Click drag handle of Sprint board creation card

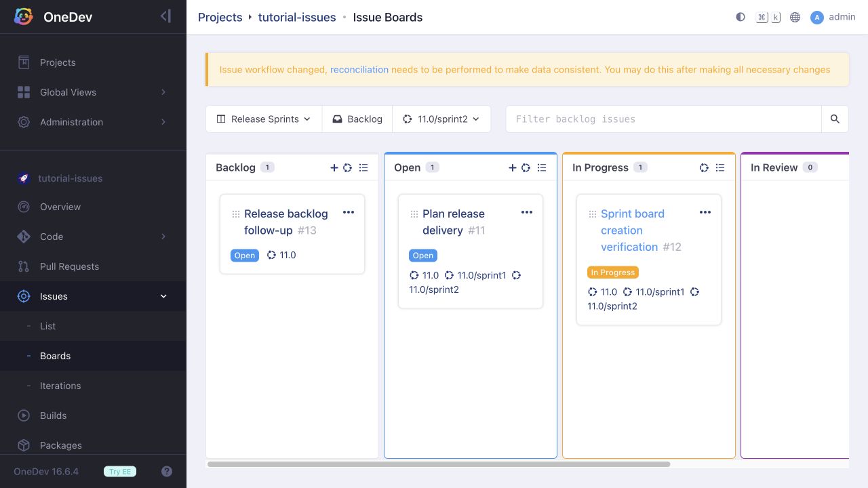[593, 214]
